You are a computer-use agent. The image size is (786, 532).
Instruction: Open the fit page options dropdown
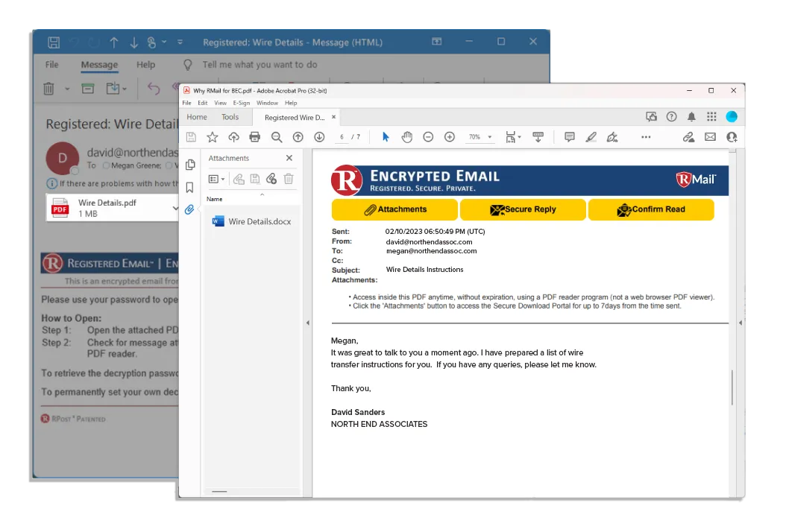click(513, 137)
